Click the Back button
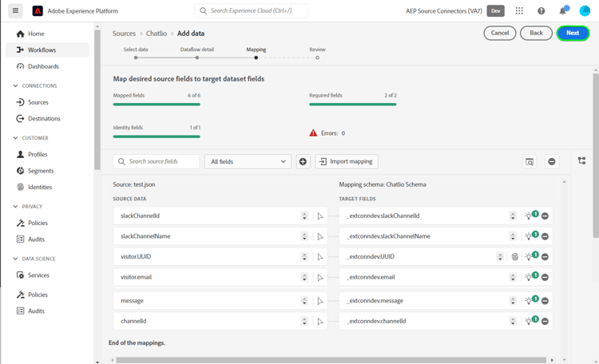Viewport: 599px width, 364px height. (x=536, y=33)
